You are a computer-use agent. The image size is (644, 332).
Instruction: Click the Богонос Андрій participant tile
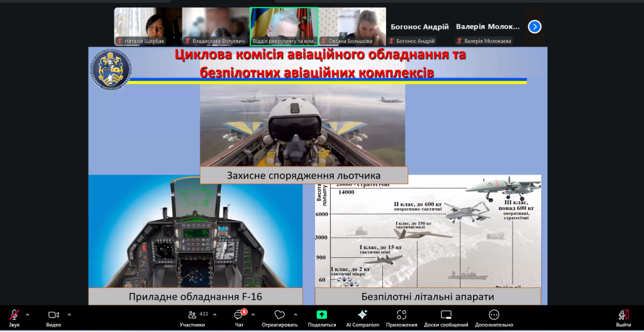pos(420,27)
